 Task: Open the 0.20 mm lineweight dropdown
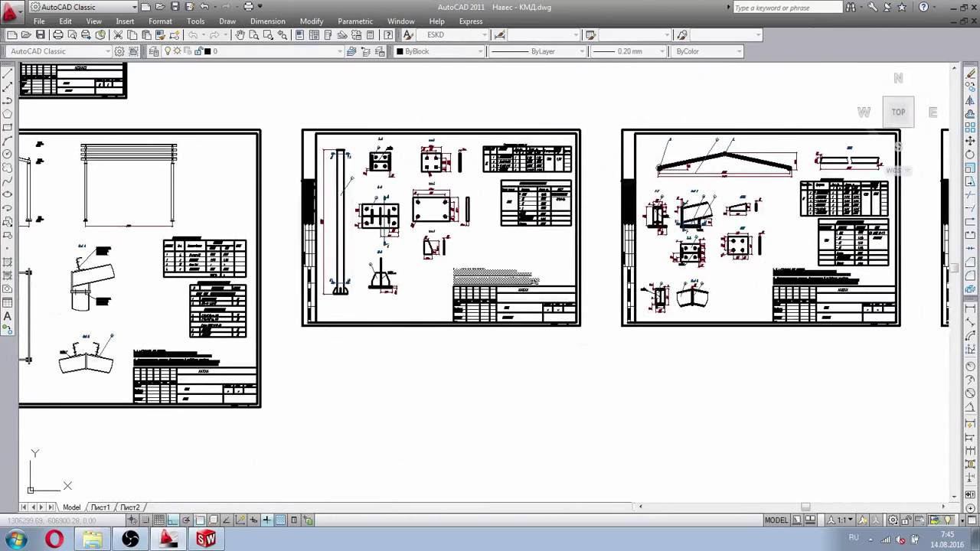[x=629, y=51]
